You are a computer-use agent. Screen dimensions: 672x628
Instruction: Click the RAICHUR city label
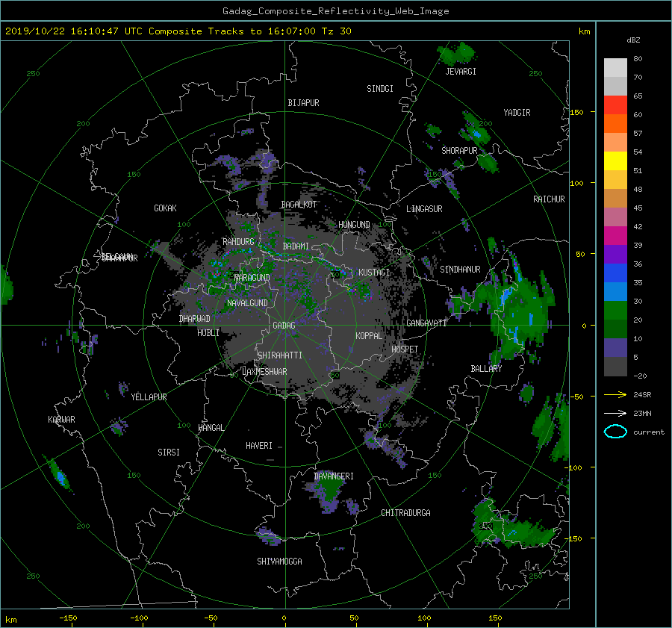[x=549, y=199]
